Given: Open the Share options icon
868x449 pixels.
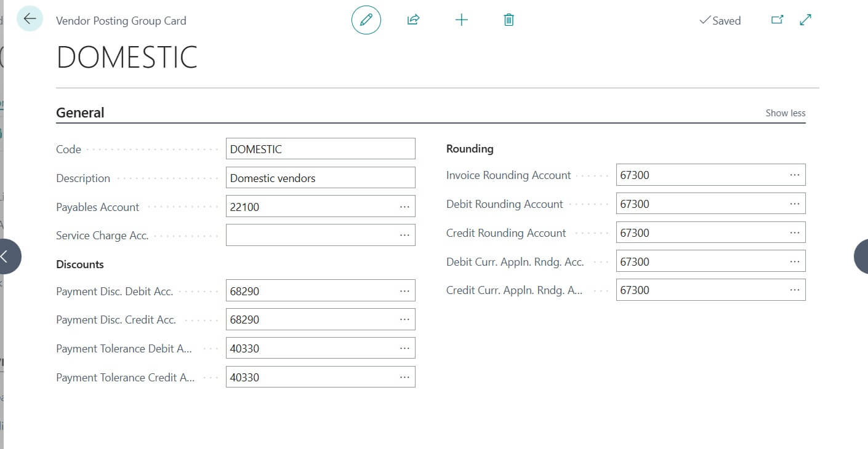Looking at the screenshot, I should (x=412, y=20).
